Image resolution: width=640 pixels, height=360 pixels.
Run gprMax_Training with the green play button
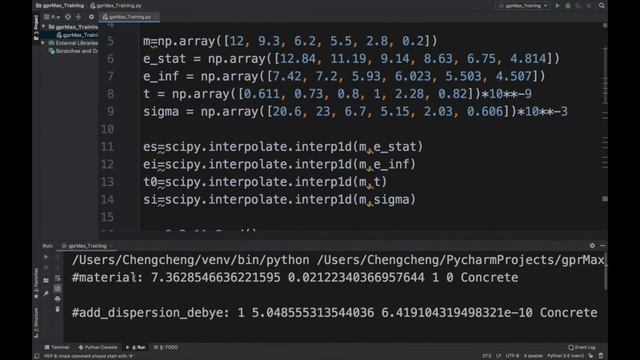pos(557,6)
